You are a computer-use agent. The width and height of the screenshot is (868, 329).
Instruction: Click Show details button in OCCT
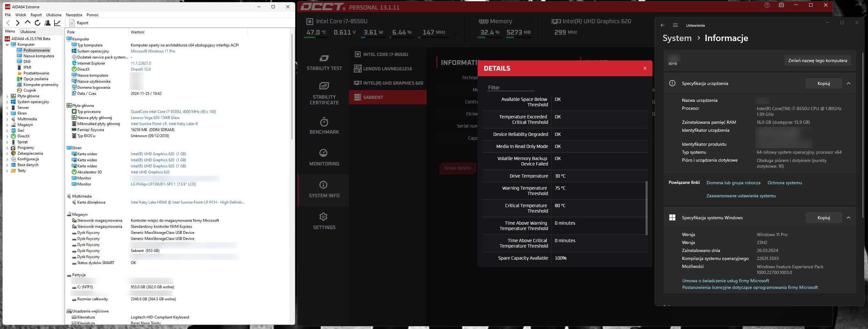[457, 168]
